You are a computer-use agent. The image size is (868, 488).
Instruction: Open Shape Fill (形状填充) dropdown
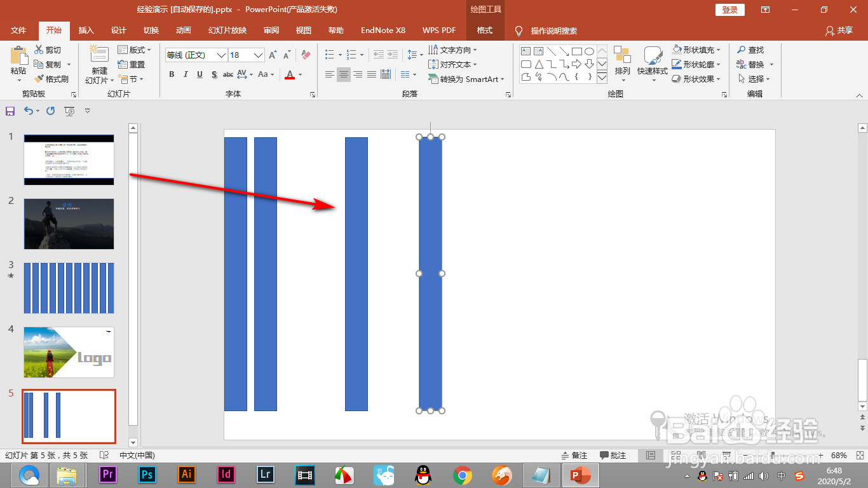(696, 50)
